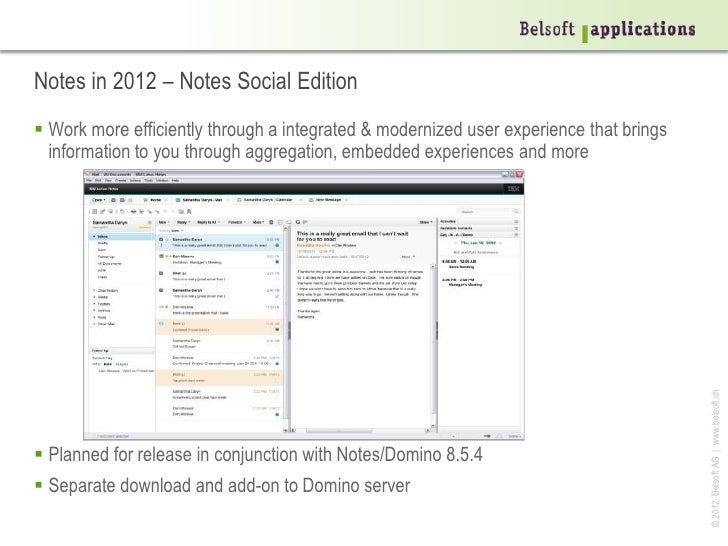This screenshot has width=728, height=546.
Task: Open the Create menu
Action: [121, 180]
